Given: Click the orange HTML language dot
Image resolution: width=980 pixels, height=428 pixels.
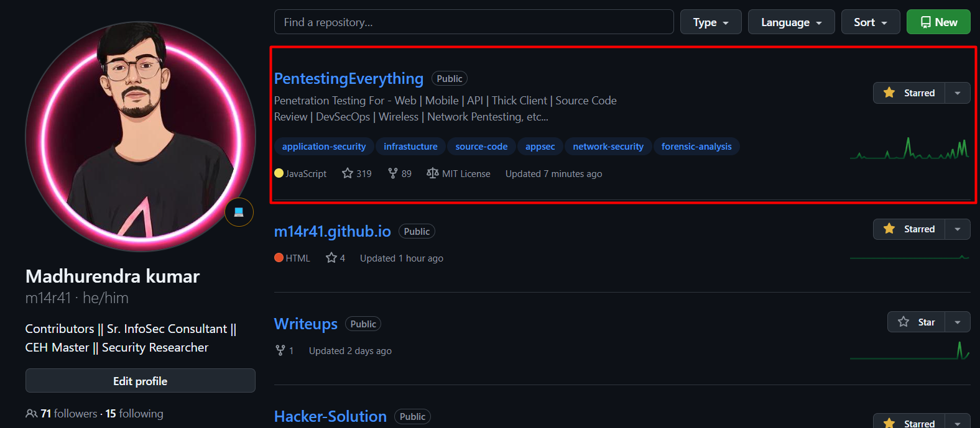Looking at the screenshot, I should click(279, 258).
